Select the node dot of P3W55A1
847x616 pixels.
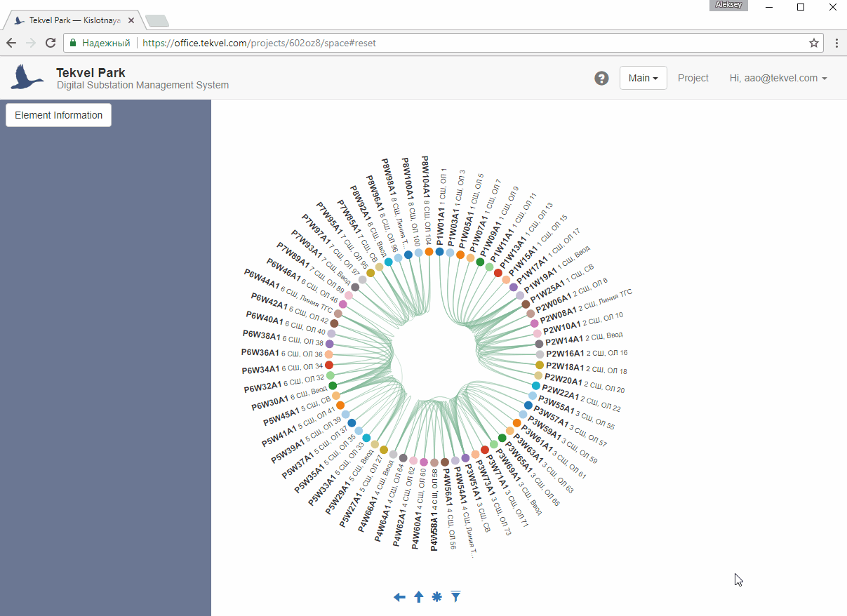tap(533, 396)
